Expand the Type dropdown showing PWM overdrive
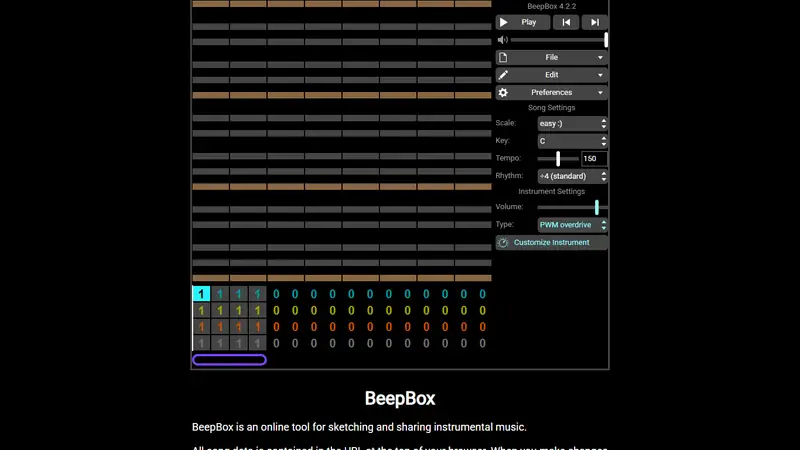 (x=572, y=225)
